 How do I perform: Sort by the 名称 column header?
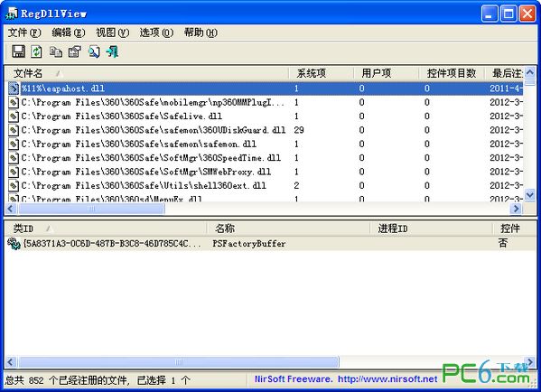pyautogui.click(x=288, y=229)
